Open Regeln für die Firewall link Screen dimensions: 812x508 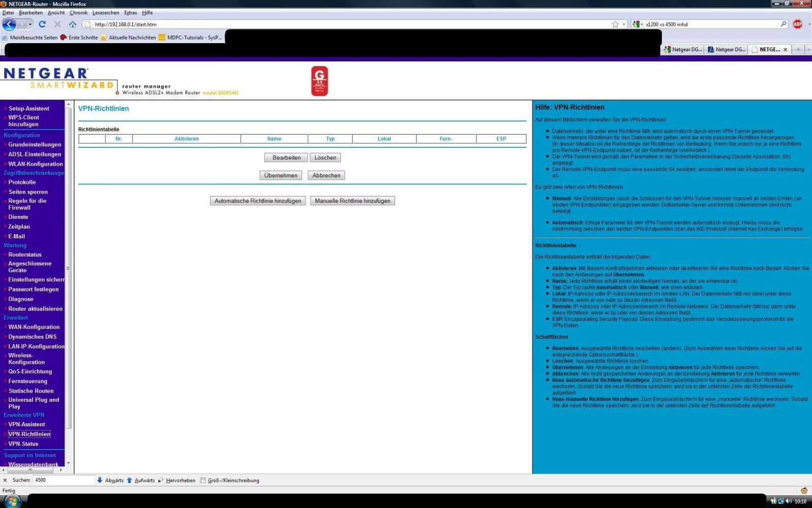[x=27, y=204]
